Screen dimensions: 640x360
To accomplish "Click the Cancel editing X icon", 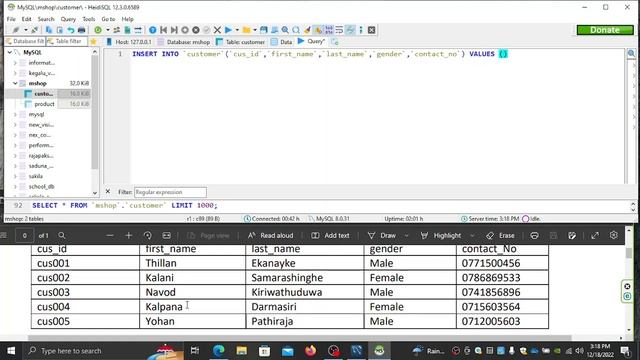I will tap(217, 30).
